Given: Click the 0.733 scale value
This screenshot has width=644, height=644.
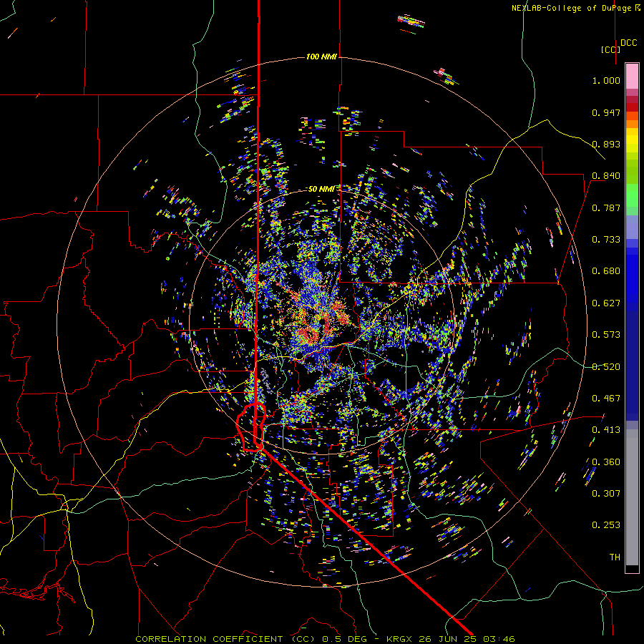Looking at the screenshot, I should (x=606, y=240).
